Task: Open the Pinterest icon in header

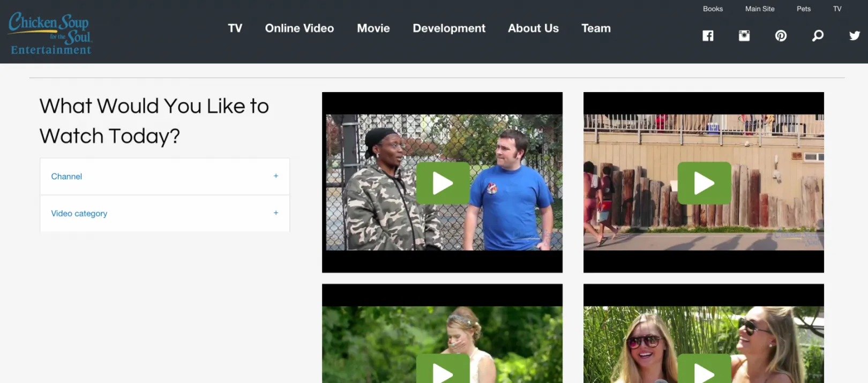Action: click(x=781, y=36)
